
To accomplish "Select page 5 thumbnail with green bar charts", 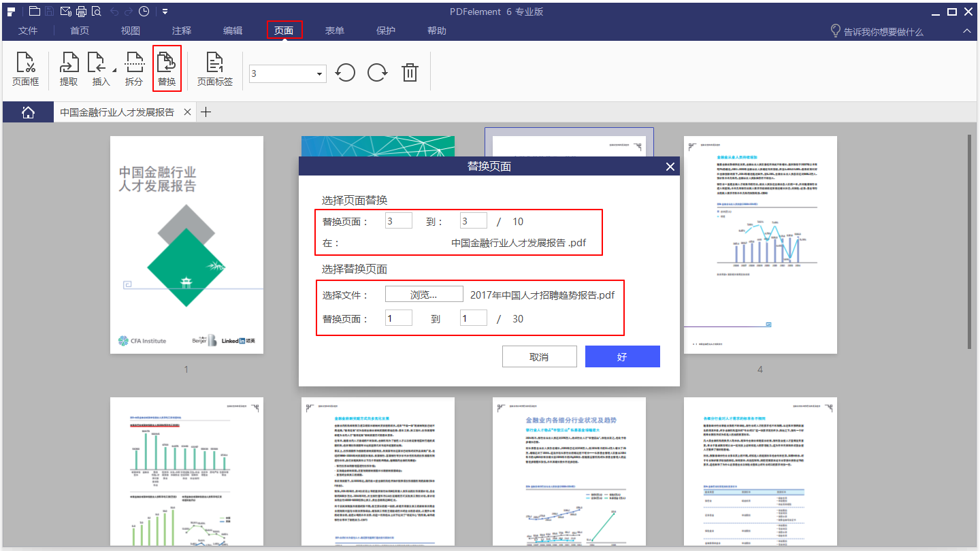I will click(x=186, y=472).
